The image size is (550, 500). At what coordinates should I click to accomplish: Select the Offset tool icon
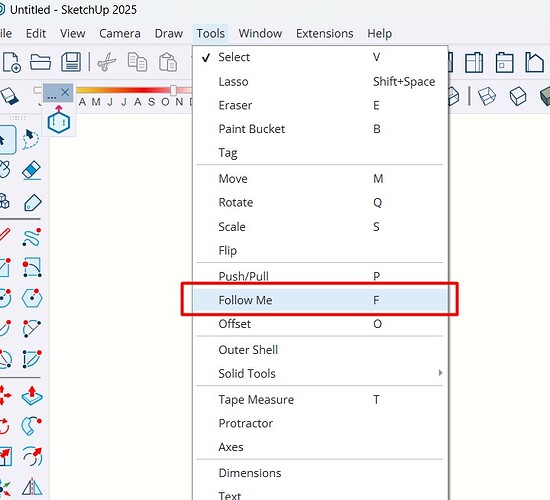[32, 456]
